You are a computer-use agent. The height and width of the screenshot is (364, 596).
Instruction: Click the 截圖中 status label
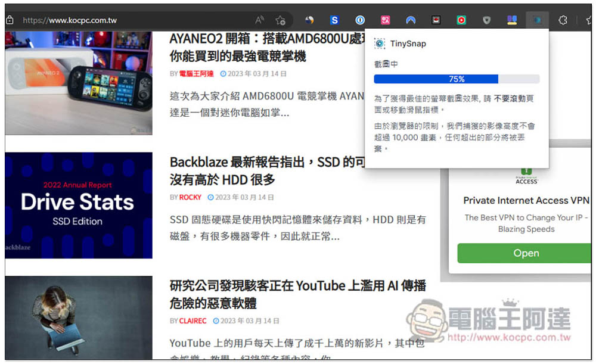[386, 64]
